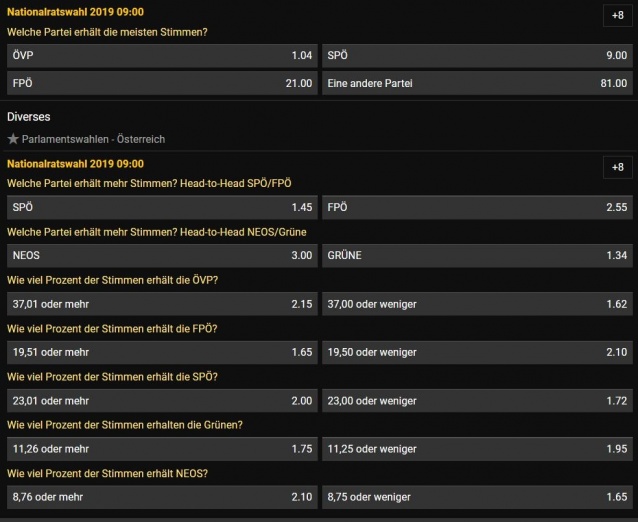
Task: Expand +8 more bets beside Head-to-Head SPÖ/FPÖ
Action: 618,167
